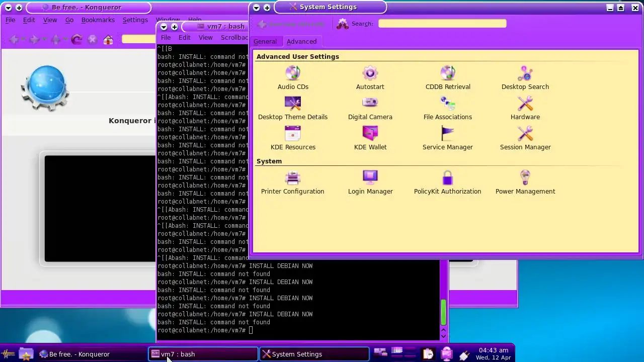Click Konqueror's Home toolbar icon

point(108,39)
